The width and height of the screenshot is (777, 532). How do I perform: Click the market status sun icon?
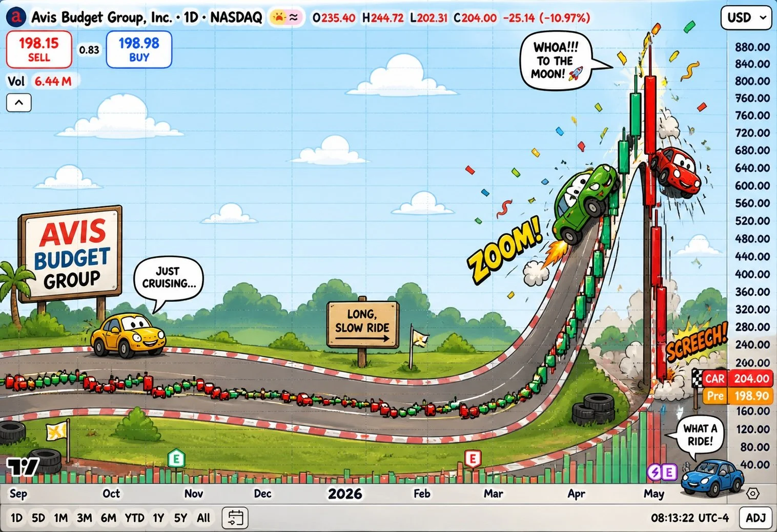point(279,18)
